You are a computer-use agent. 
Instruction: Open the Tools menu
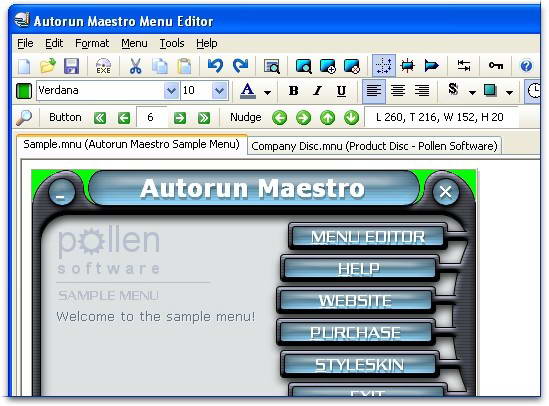(x=172, y=43)
